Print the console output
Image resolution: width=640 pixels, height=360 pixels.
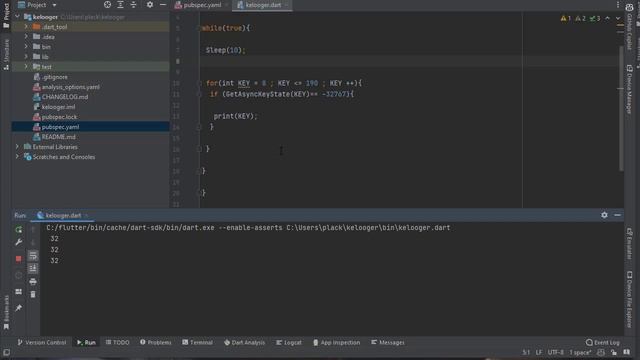pyautogui.click(x=33, y=281)
